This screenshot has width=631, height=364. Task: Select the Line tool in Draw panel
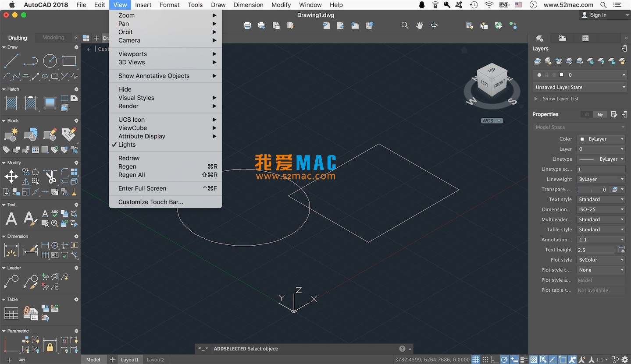pyautogui.click(x=11, y=61)
